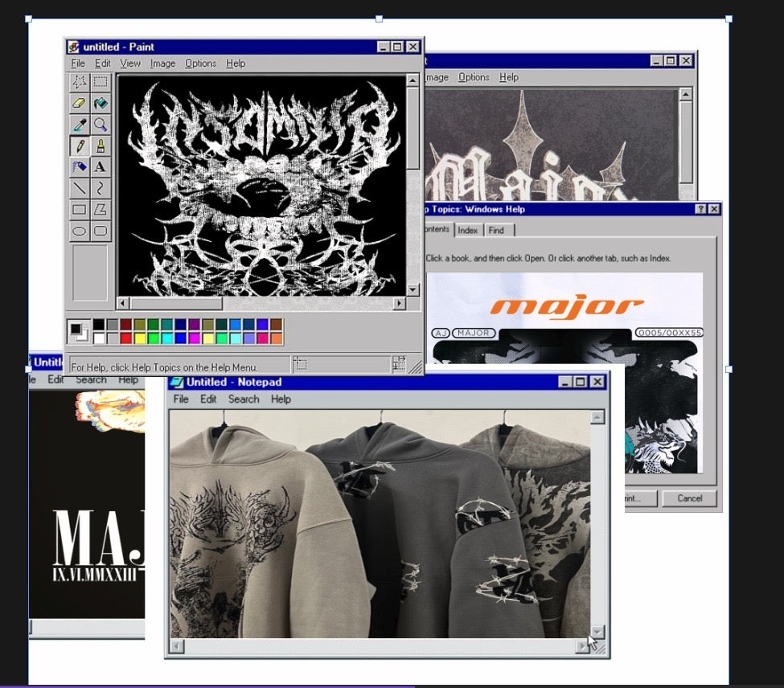The width and height of the screenshot is (784, 688).
Task: Choose the rectangular Select tool in Paint
Action: (100, 82)
